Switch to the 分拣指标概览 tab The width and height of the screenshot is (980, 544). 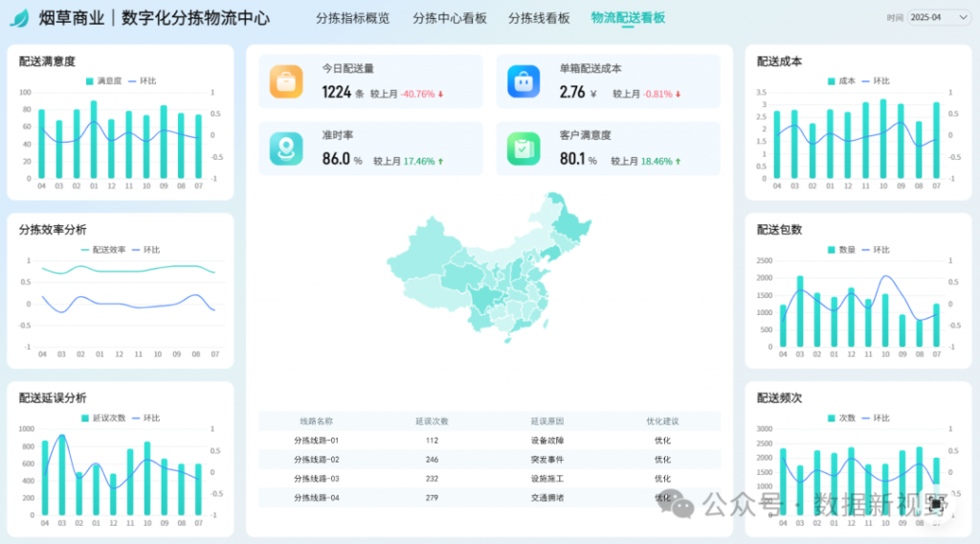352,18
